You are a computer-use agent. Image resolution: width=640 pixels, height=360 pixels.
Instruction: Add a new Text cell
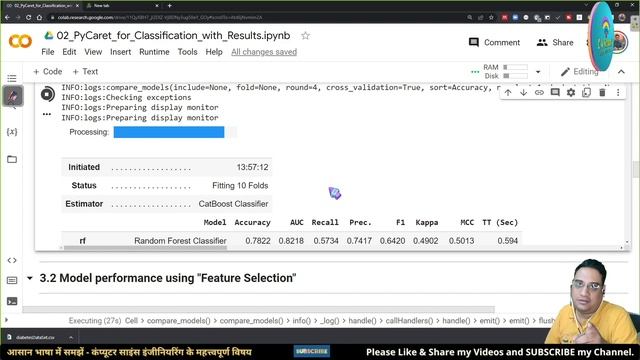85,71
